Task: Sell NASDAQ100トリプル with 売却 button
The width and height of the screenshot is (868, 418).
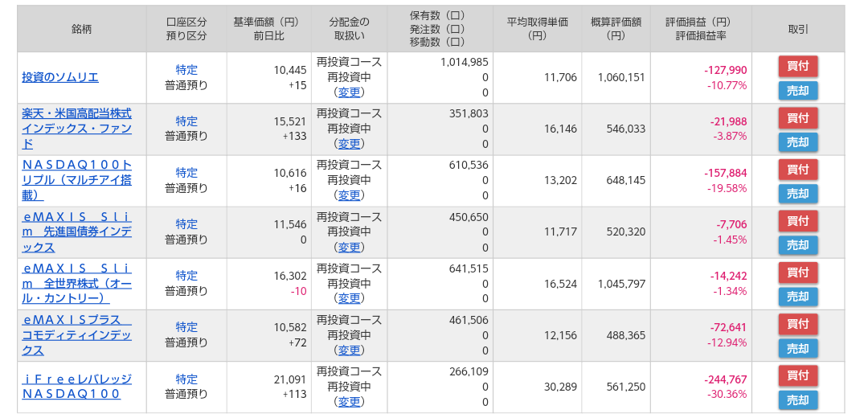Action: [798, 194]
